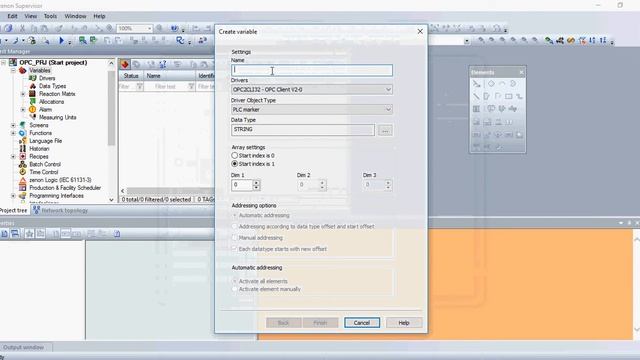
Task: Click the new variable icon in list toolbar
Action: click(x=125, y=64)
